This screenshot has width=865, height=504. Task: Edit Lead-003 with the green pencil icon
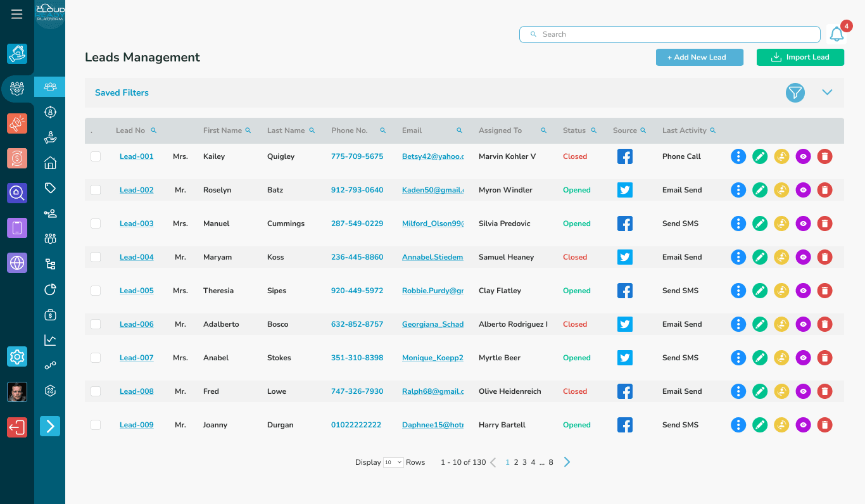760,223
